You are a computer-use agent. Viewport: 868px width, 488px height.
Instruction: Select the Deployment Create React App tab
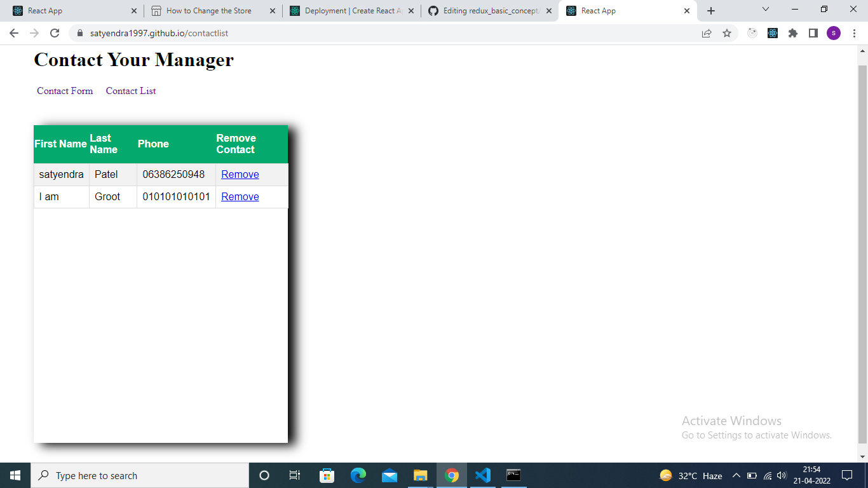click(349, 10)
